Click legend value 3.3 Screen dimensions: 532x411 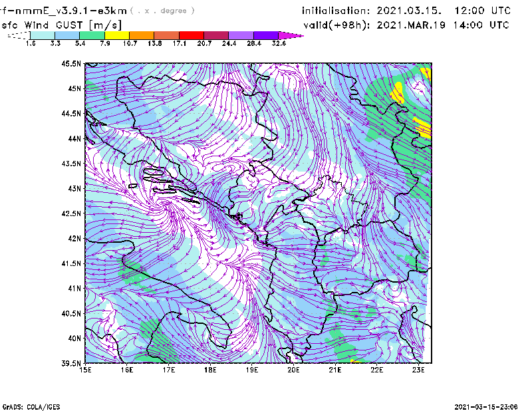55,43
